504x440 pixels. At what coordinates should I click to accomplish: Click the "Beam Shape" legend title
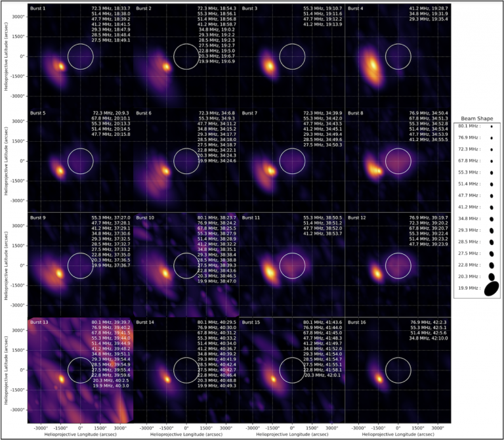(x=477, y=117)
